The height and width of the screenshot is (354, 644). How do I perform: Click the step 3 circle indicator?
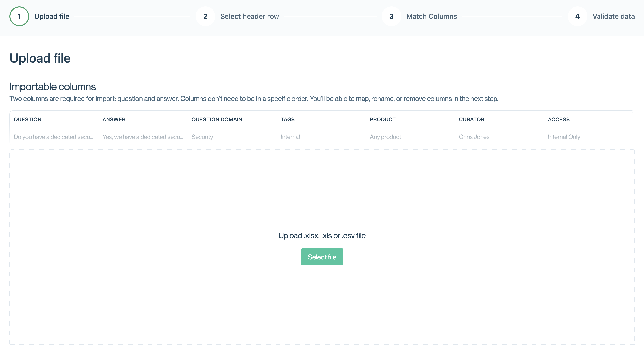pos(391,16)
